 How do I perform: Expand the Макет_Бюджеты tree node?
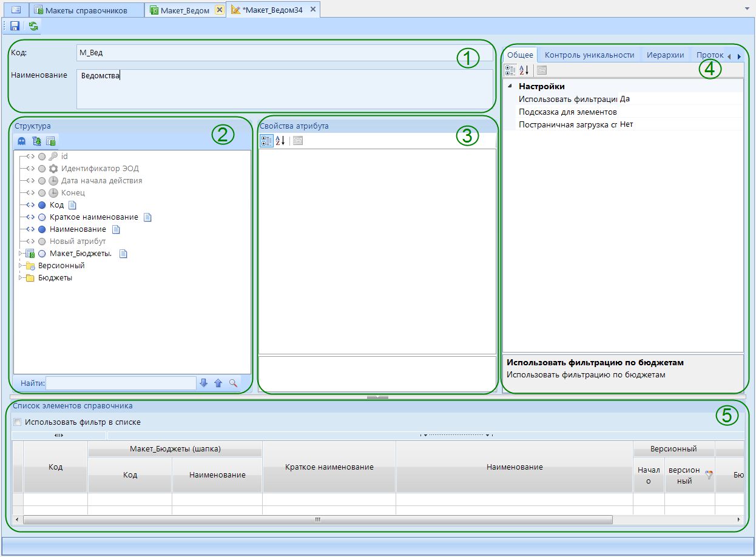(21, 254)
